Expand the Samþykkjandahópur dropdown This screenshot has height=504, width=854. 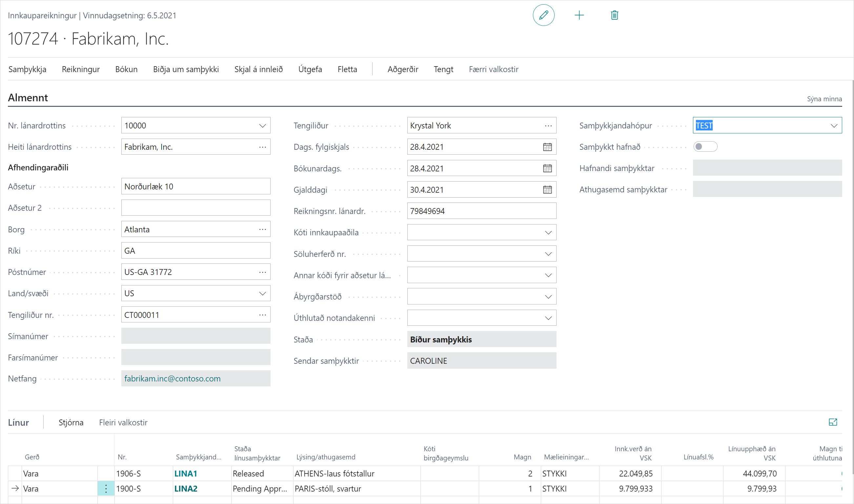[834, 126]
